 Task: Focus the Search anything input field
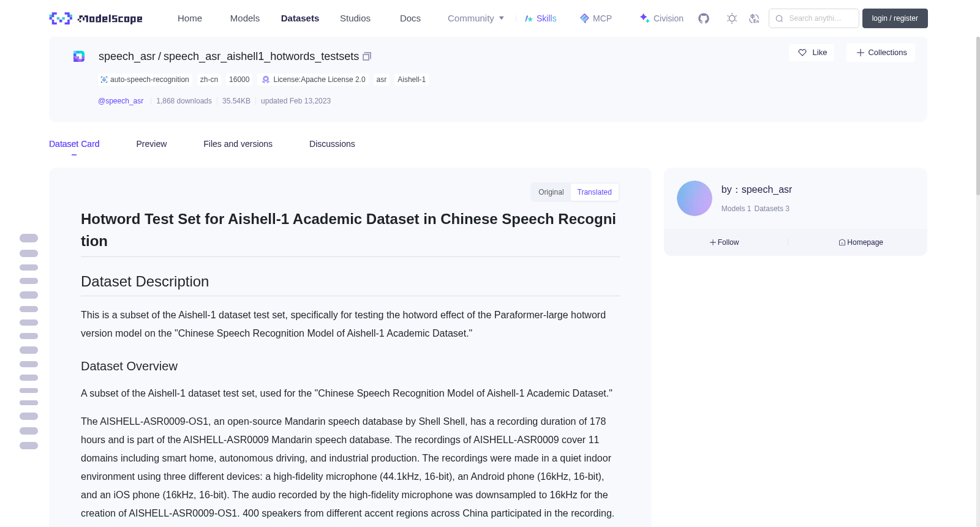coord(814,18)
